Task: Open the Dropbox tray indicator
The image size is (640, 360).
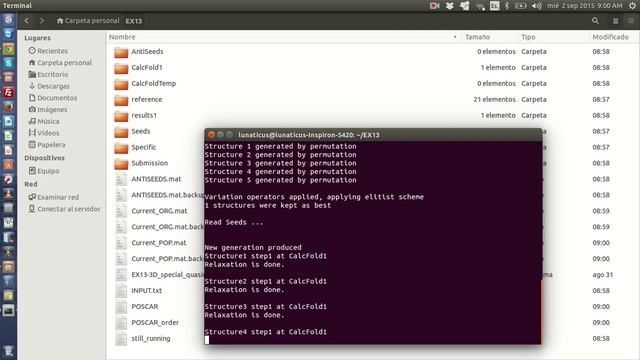Action: 449,6
